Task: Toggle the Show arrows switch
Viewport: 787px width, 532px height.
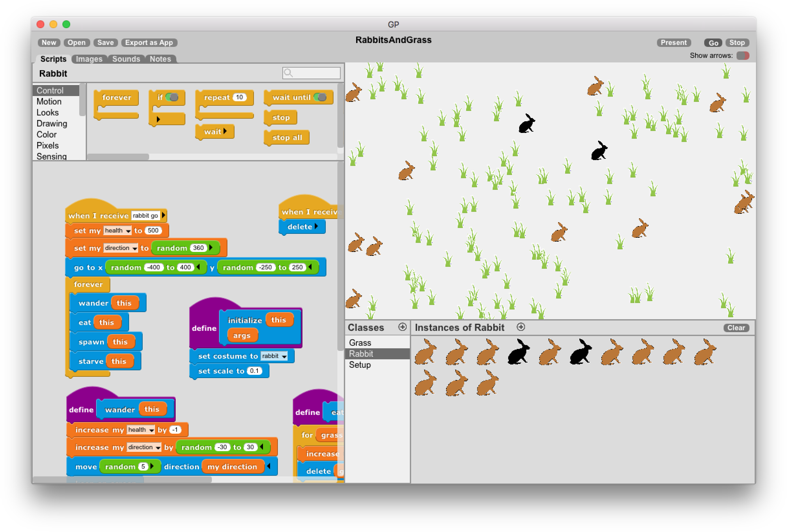Action: tap(742, 56)
